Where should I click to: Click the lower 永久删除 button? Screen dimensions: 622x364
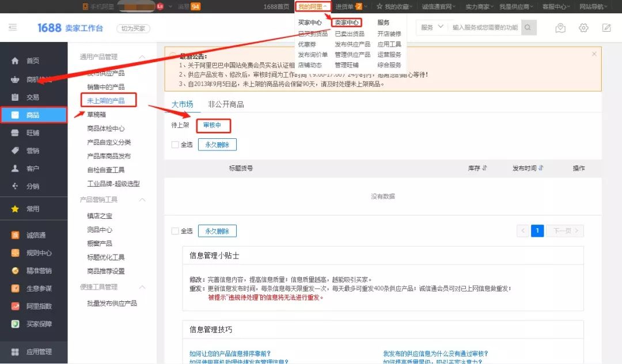(x=217, y=231)
